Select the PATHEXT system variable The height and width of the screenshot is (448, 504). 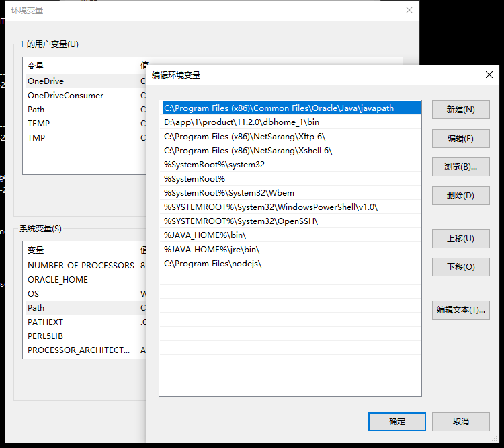tap(86, 322)
